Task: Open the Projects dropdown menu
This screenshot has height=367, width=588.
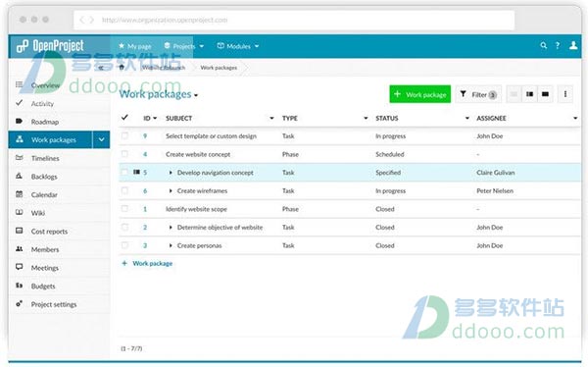Action: point(184,46)
